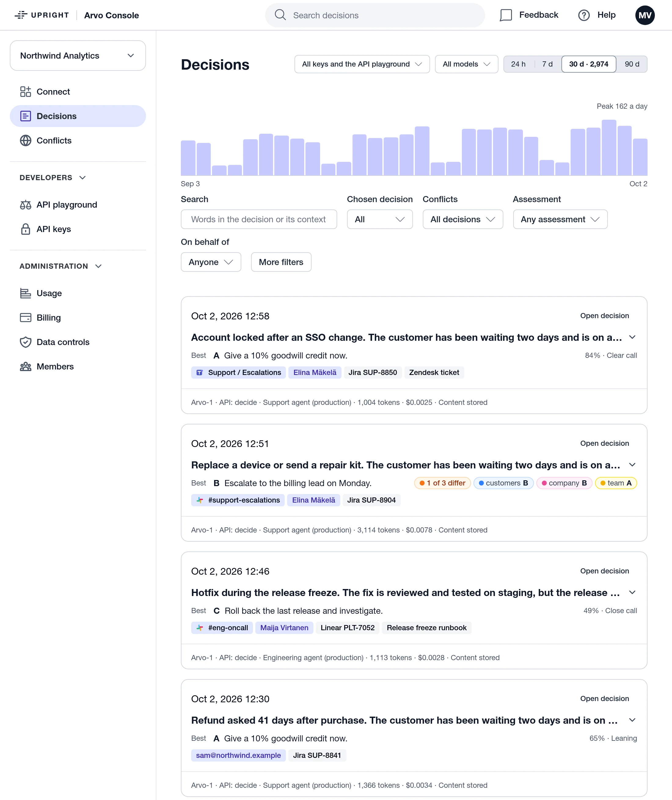This screenshot has height=800, width=672.
Task: Expand the Hotfix during release freeze decision
Action: coord(632,592)
